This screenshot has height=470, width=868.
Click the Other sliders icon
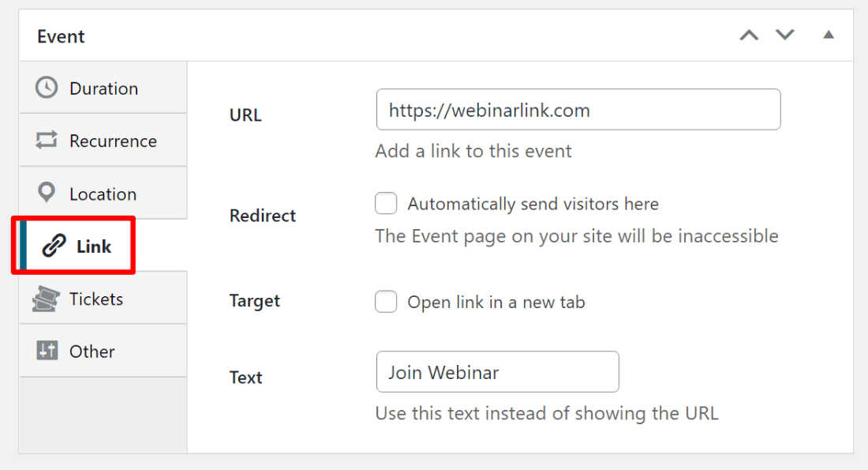pos(47,351)
